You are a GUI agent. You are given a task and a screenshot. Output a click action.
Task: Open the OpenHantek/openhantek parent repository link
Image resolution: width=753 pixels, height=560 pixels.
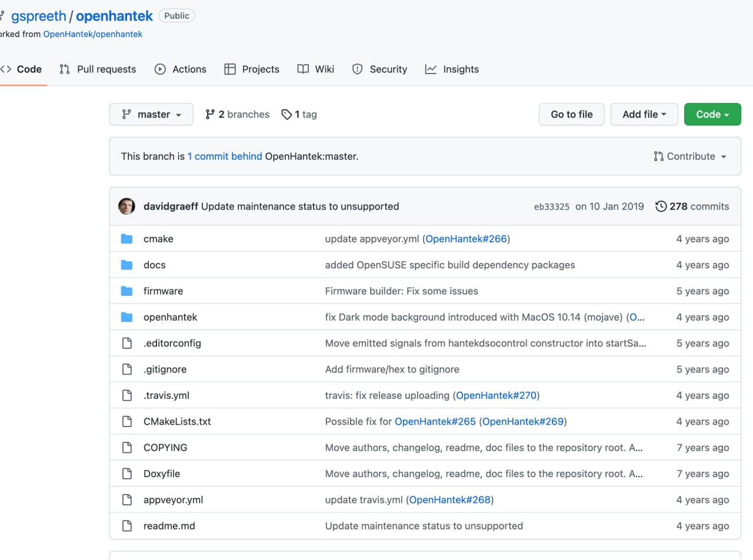[x=93, y=34]
